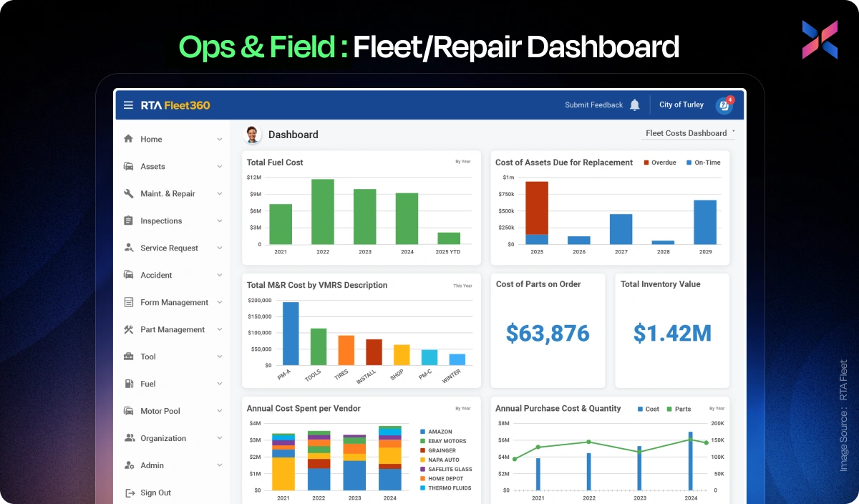The height and width of the screenshot is (504, 859).
Task: Click the RTA Fleet360 logo
Action: [175, 105]
